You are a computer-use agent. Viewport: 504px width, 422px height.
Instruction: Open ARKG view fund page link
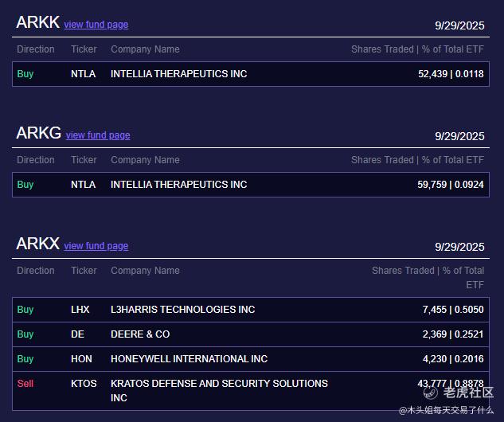97,135
